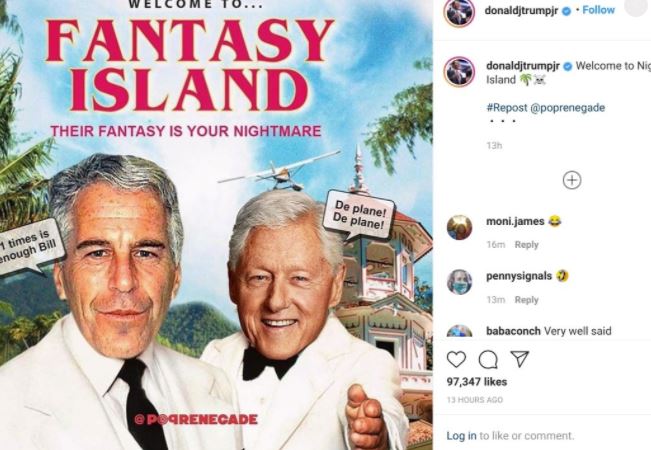
Task: View moni.james profile avatar
Action: pyautogui.click(x=459, y=227)
